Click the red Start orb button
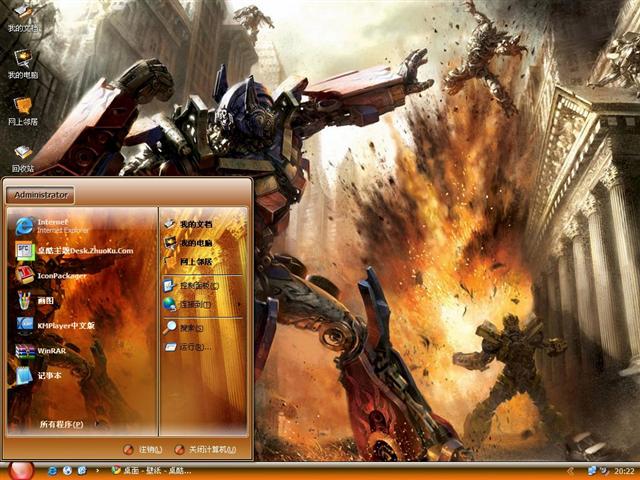This screenshot has width=640, height=480. click(x=20, y=471)
